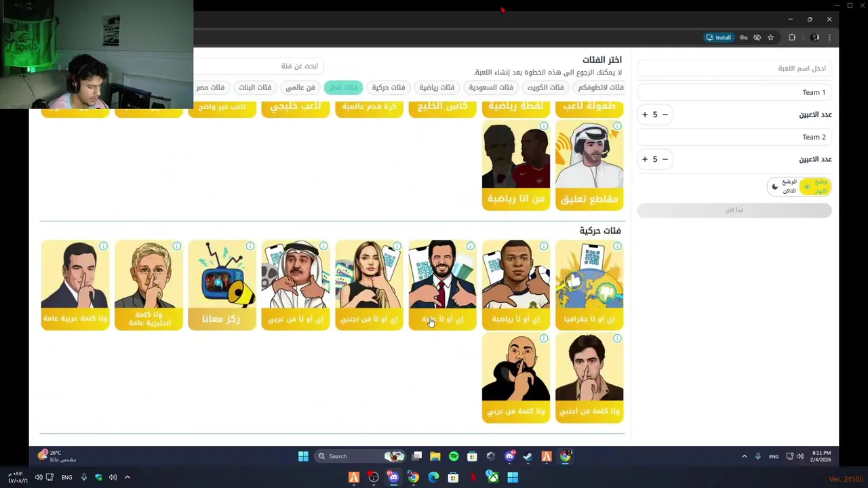Choose the إي أو لأ جغرافيا category card
868x488 pixels.
click(589, 285)
